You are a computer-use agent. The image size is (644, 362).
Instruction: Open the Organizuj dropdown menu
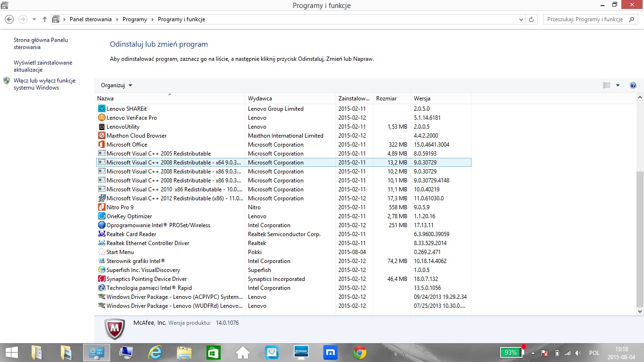point(116,85)
